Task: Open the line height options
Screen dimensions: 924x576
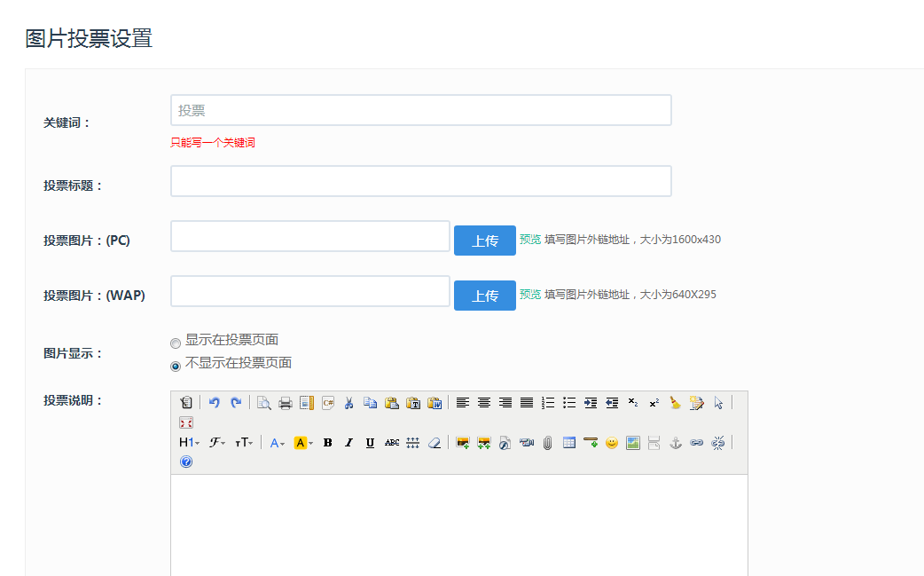Action: point(413,443)
